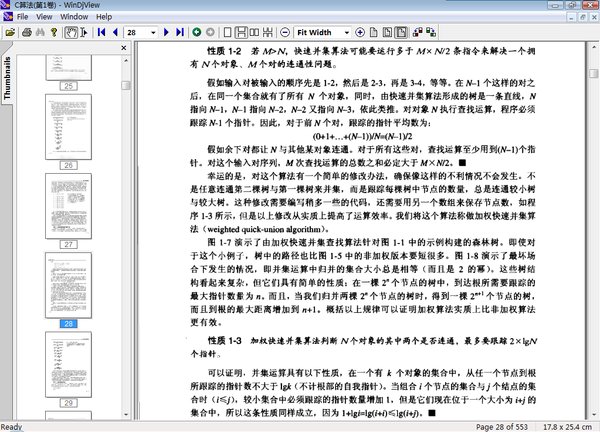
Task: Click the document vertical scrollbar handle
Action: click(x=594, y=73)
